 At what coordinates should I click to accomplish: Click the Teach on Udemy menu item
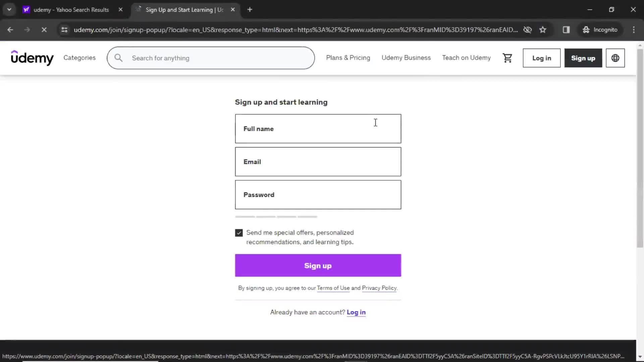[x=466, y=57]
